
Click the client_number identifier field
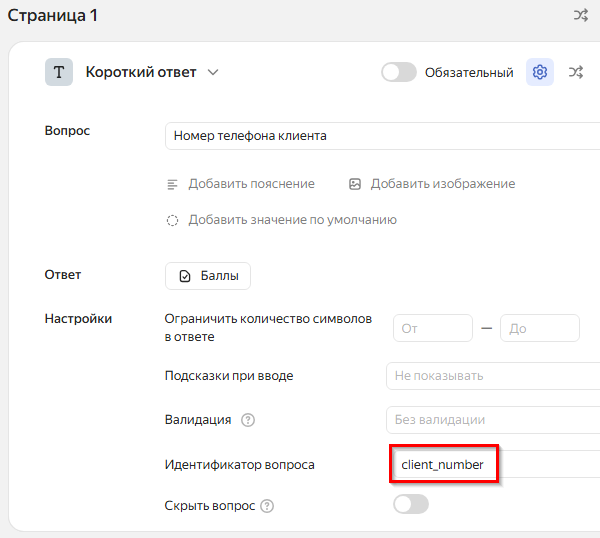coord(497,464)
